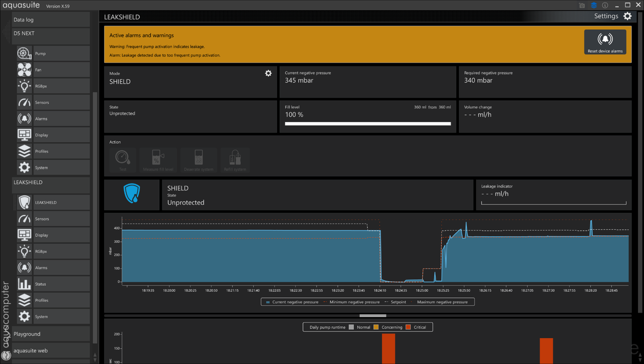644x364 pixels.
Task: Open Profiles under D5 NEXT
Action: 53,151
